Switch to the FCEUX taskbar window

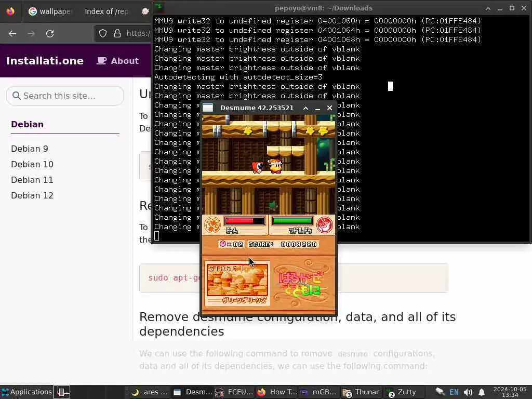(234, 392)
